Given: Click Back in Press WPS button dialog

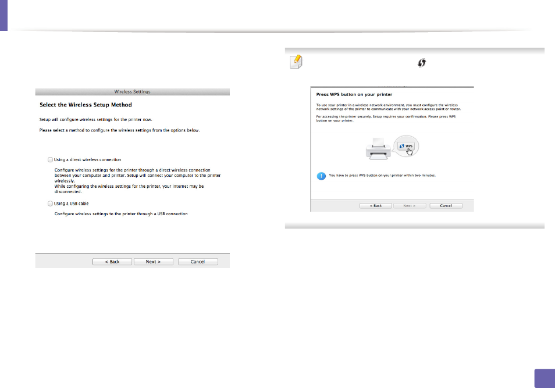Looking at the screenshot, I should click(376, 205).
